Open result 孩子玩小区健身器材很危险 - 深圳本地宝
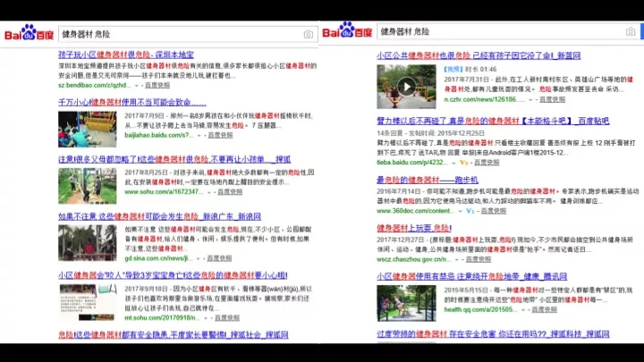Image resolution: width=644 pixels, height=362 pixels. coord(126,55)
